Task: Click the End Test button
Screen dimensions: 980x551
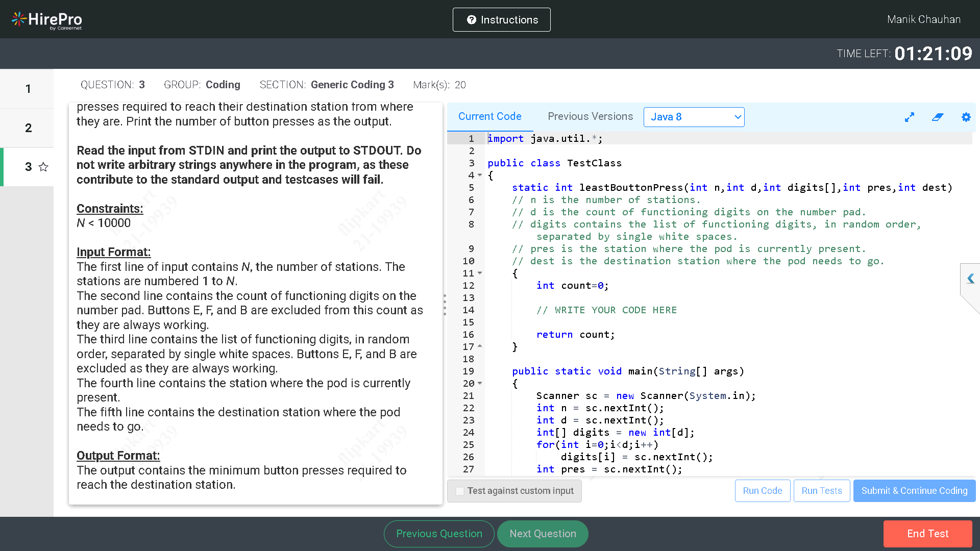Action: (927, 534)
